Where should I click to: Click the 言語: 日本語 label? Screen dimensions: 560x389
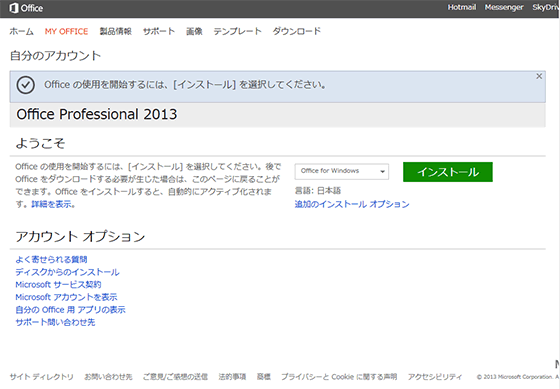click(318, 191)
